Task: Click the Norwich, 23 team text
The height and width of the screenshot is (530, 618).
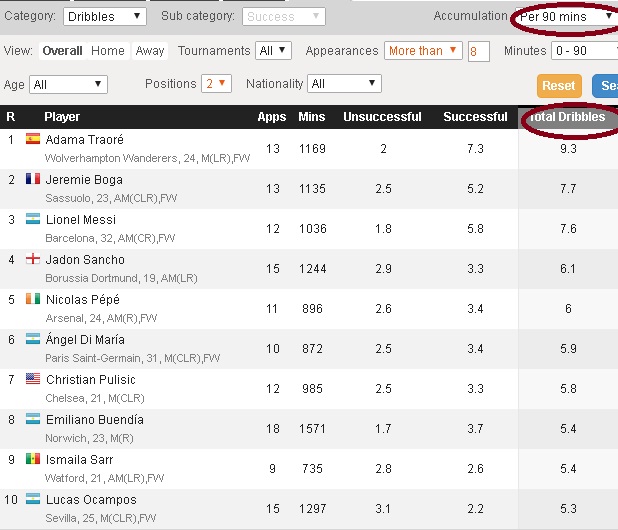Action: click(74, 438)
